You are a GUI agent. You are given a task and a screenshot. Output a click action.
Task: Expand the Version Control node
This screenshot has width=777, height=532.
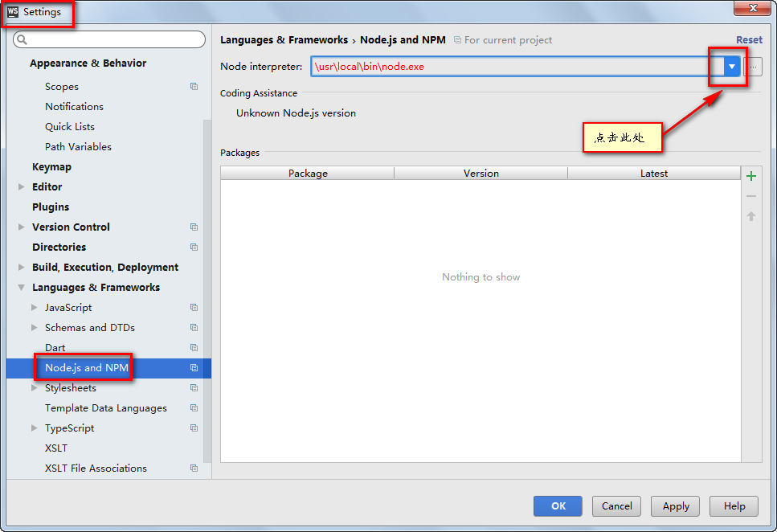(x=22, y=227)
